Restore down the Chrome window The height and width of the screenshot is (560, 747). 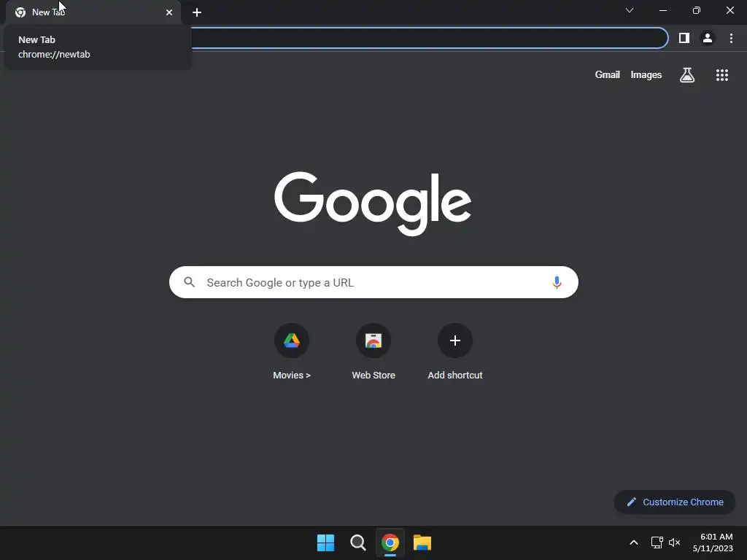(x=696, y=10)
